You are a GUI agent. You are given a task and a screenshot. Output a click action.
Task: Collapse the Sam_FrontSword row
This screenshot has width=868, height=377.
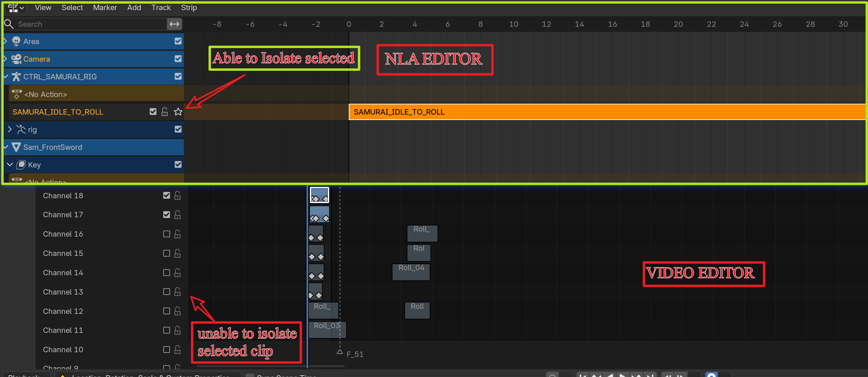6,147
